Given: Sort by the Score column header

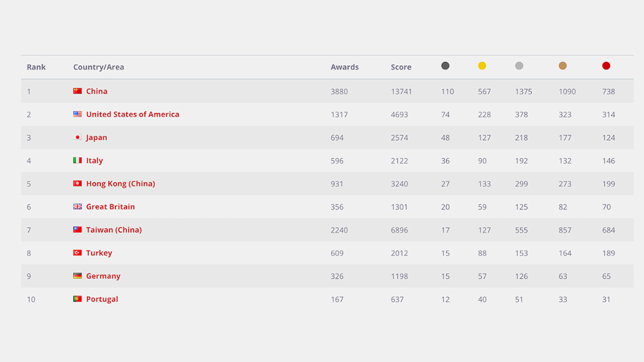Looking at the screenshot, I should pos(401,67).
